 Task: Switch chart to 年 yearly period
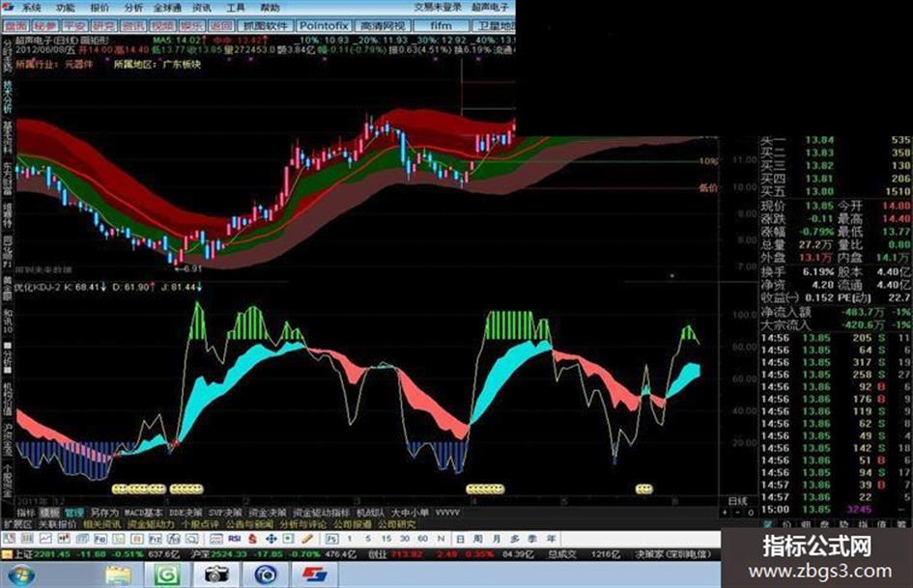pyautogui.click(x=551, y=539)
